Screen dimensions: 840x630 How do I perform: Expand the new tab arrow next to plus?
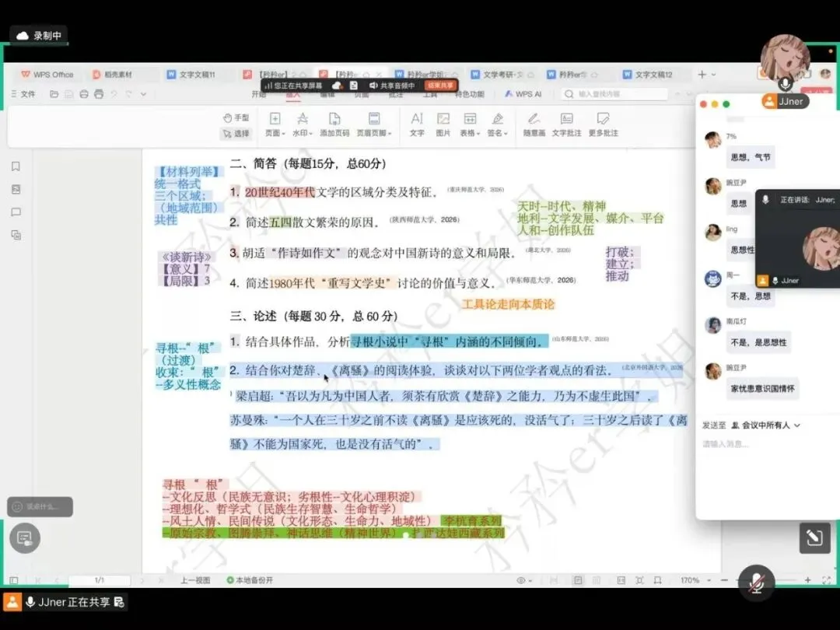click(x=713, y=75)
